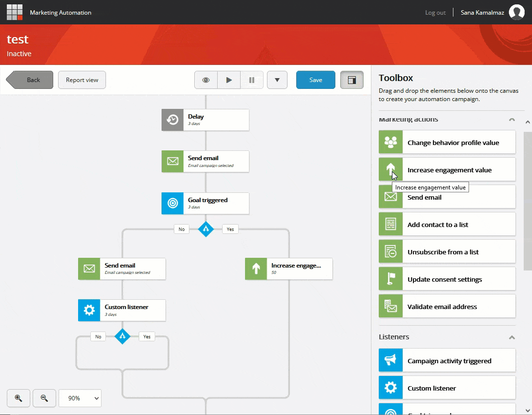This screenshot has height=415, width=532.
Task: Click the decision diamond under Custom listener
Action: (123, 336)
